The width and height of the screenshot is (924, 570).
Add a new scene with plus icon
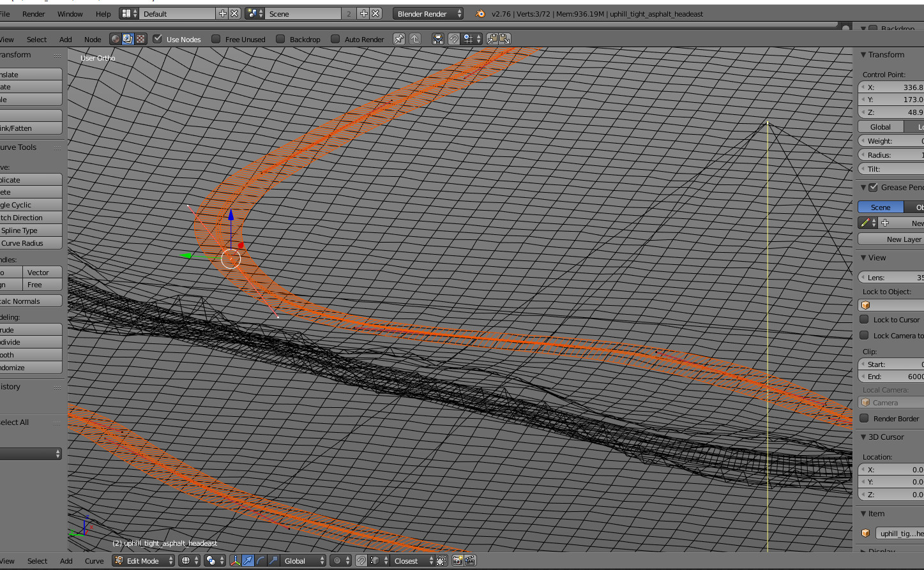(364, 13)
